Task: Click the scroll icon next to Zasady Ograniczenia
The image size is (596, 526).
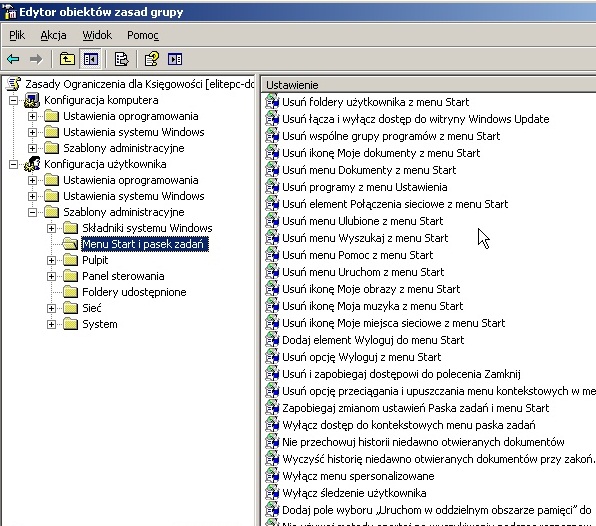Action: point(14,84)
